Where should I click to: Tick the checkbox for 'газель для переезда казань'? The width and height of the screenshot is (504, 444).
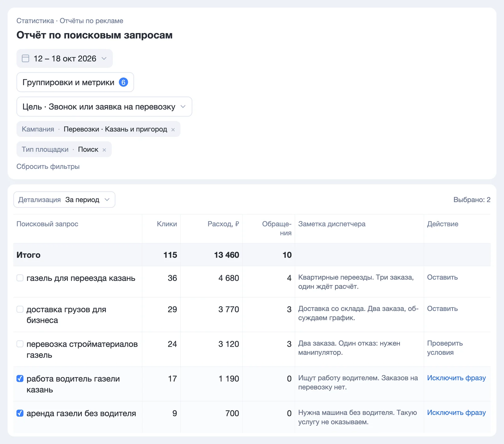pos(20,278)
